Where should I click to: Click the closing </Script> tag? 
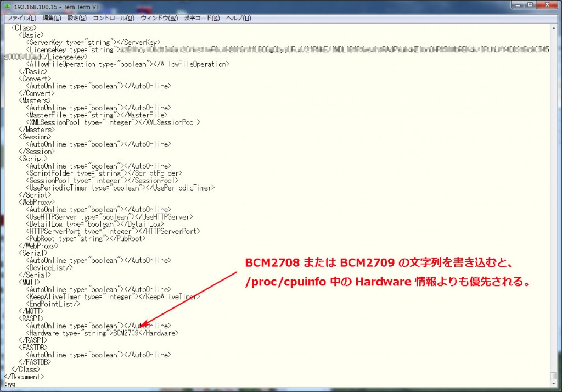(x=35, y=195)
